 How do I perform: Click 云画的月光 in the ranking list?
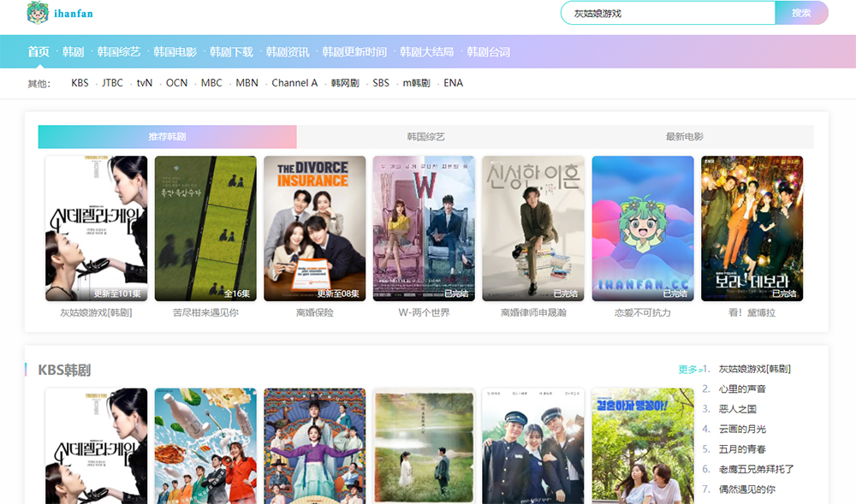coord(742,429)
